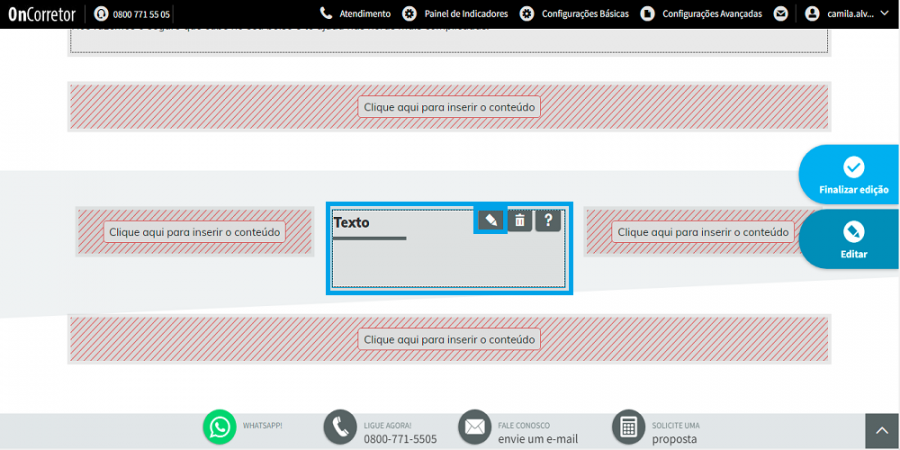Open the WhatsApp green icon in footer

[x=219, y=427]
